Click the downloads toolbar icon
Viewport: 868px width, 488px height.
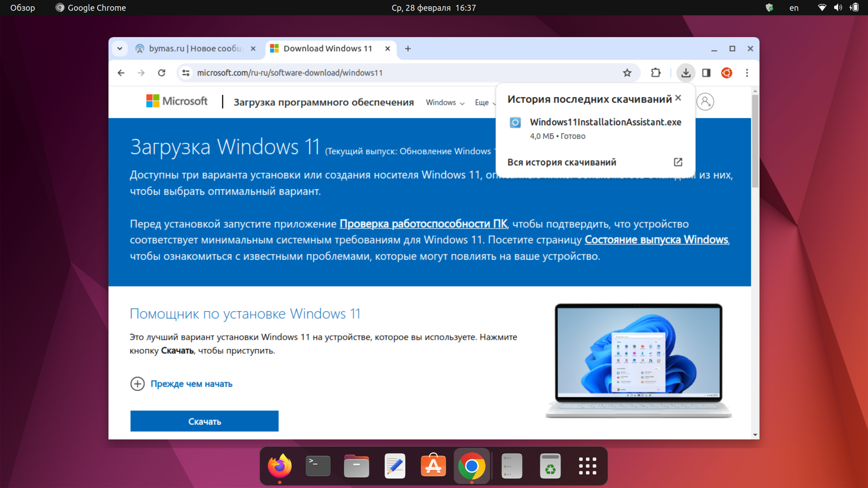click(x=686, y=73)
